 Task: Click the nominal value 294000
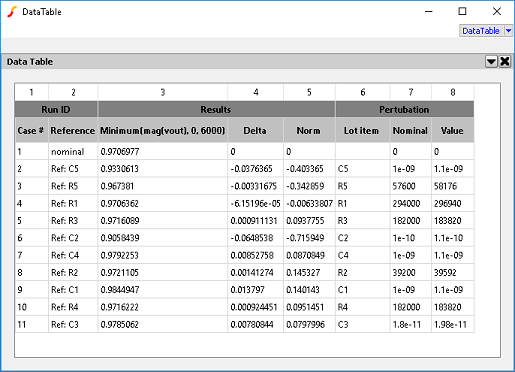tap(410, 203)
